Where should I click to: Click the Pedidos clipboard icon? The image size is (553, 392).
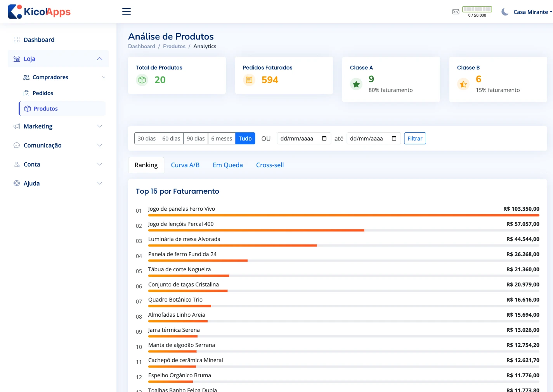point(26,93)
